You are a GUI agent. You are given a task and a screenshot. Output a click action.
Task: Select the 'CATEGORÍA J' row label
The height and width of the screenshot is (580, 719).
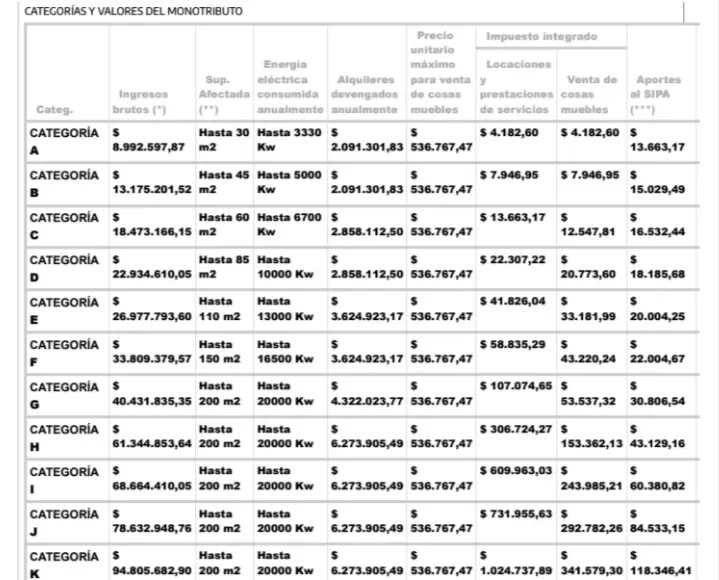tap(64, 523)
